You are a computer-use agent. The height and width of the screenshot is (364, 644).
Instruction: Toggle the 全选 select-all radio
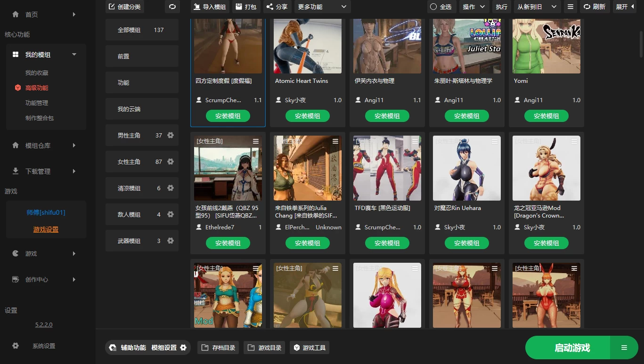point(440,7)
